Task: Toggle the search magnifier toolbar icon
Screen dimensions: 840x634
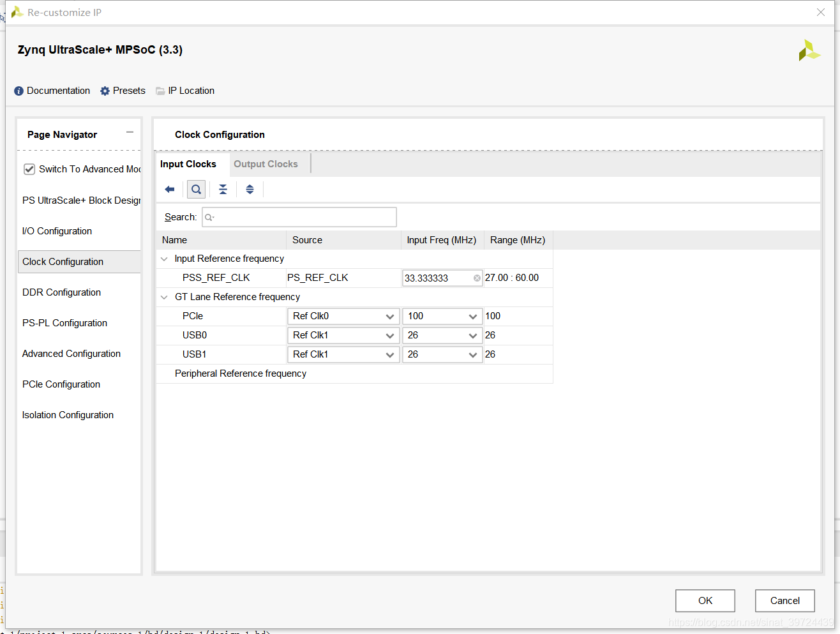Action: pos(196,190)
